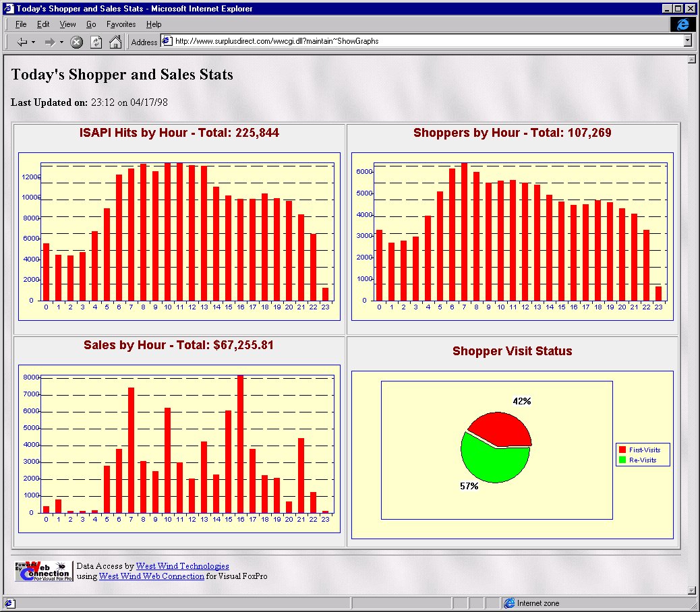Viewport: 700px width, 612px height.
Task: Go to the Home page icon
Action: click(115, 42)
